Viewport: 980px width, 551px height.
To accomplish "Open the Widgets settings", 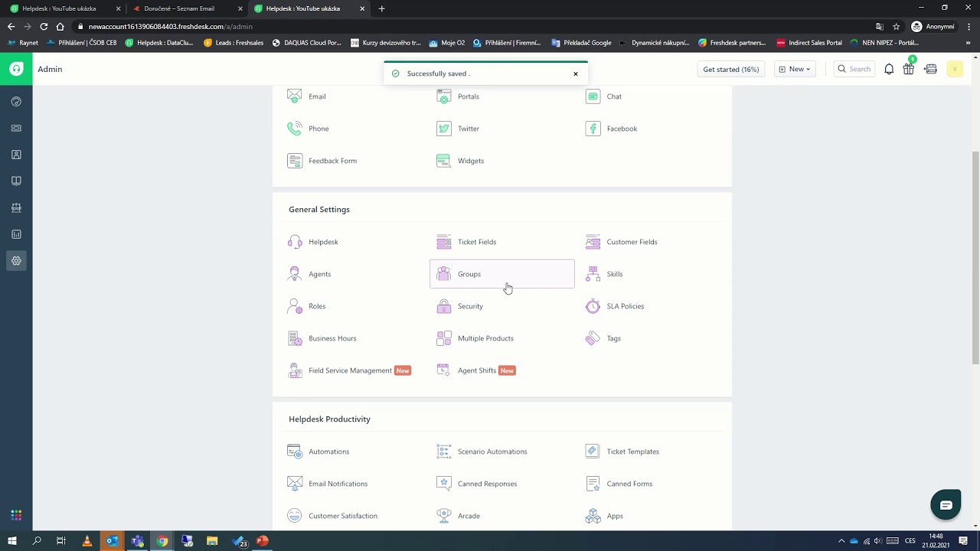I will (x=460, y=161).
